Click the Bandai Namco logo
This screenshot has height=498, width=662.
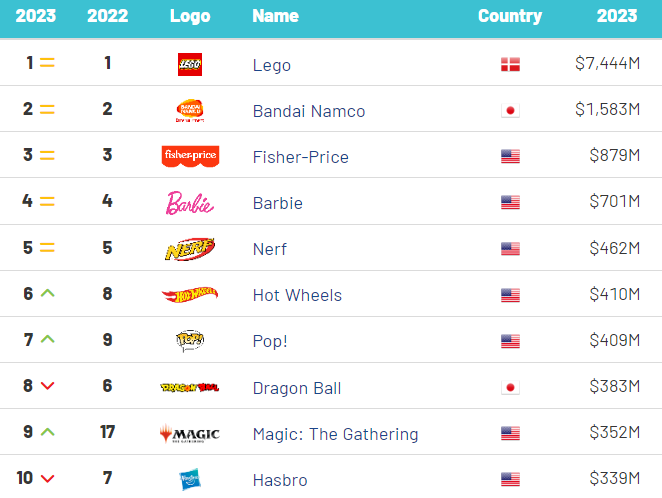(x=190, y=111)
